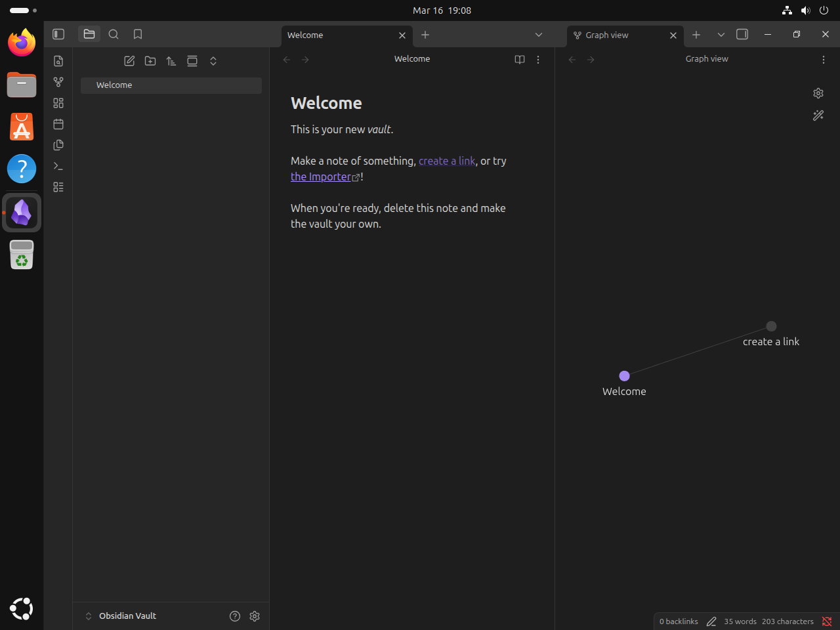
Task: Expand the tab switcher dropdown arrow
Action: click(538, 35)
